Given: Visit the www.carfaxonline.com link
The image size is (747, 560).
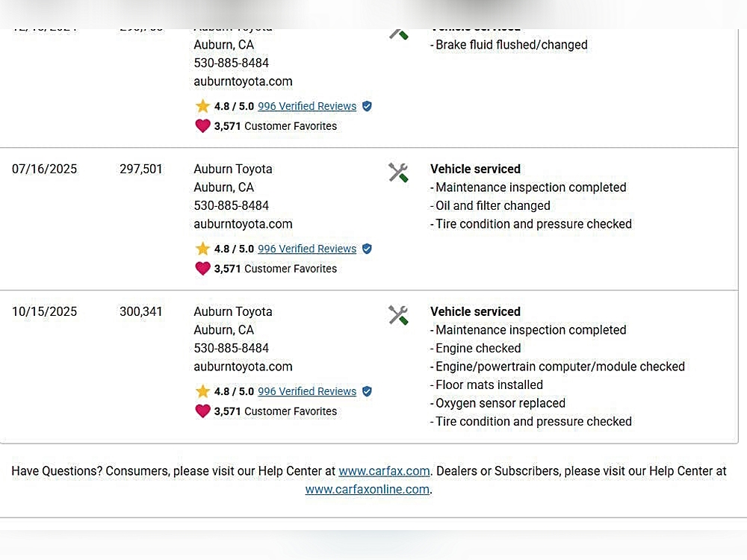Looking at the screenshot, I should click(368, 490).
